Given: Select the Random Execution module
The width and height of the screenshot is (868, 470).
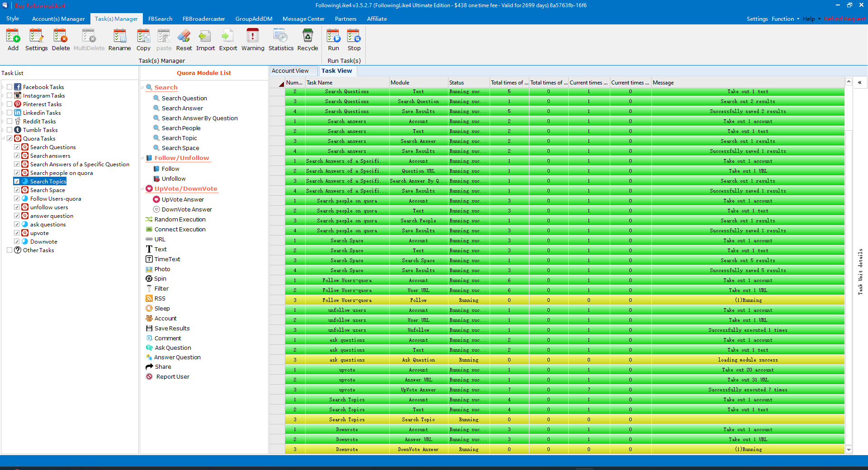Looking at the screenshot, I should [180, 219].
